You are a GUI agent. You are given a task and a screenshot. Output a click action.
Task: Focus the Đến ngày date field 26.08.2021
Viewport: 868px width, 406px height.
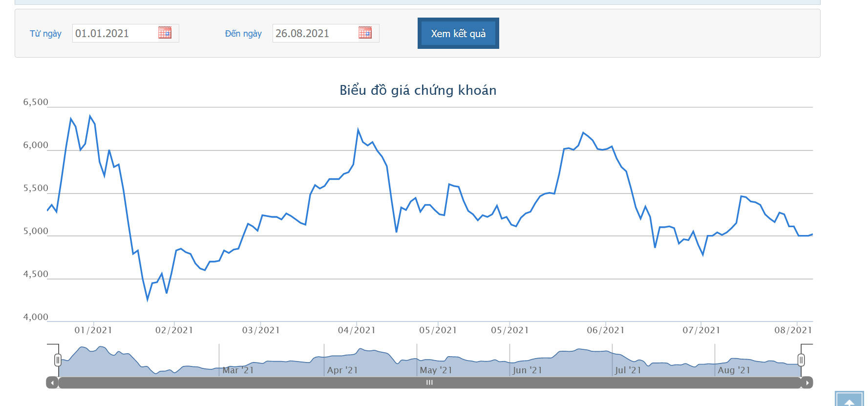(315, 33)
